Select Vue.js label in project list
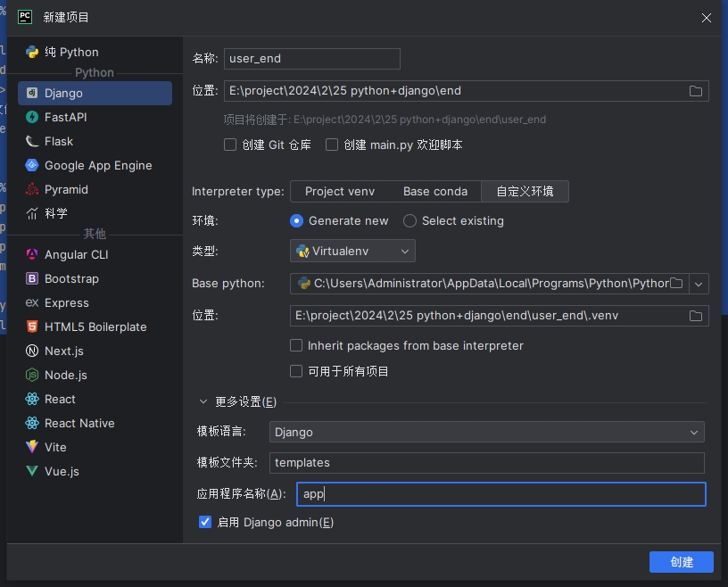Image resolution: width=728 pixels, height=587 pixels. pyautogui.click(x=62, y=471)
